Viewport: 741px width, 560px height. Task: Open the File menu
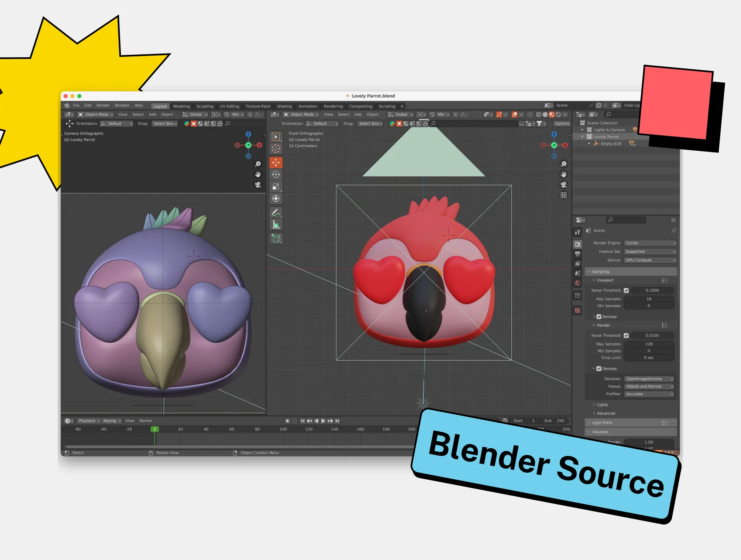(76, 105)
